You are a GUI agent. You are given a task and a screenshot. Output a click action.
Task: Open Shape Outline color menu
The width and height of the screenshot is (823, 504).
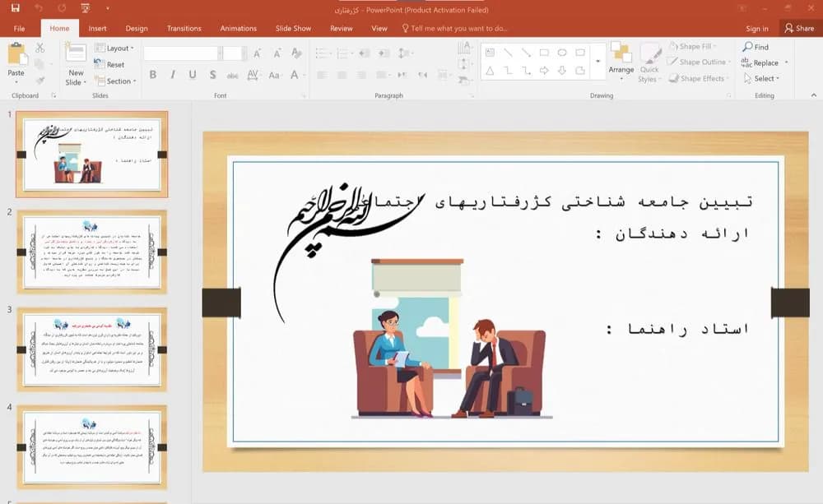[x=699, y=62]
